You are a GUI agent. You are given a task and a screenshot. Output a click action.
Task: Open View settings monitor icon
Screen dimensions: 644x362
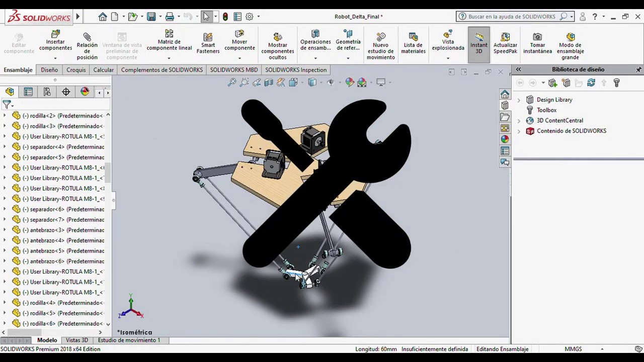click(x=381, y=82)
